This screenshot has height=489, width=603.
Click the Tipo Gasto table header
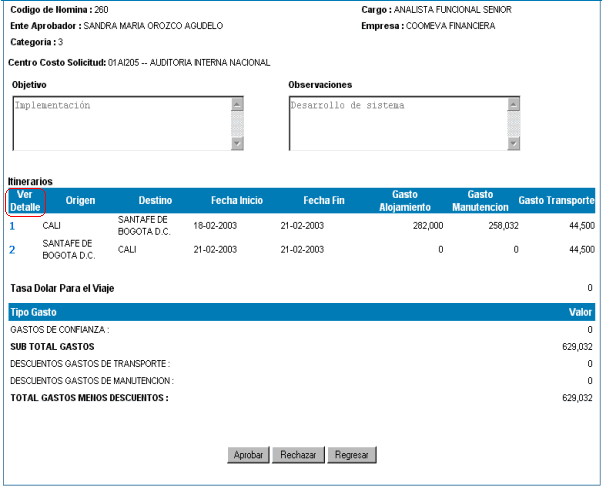(34, 313)
